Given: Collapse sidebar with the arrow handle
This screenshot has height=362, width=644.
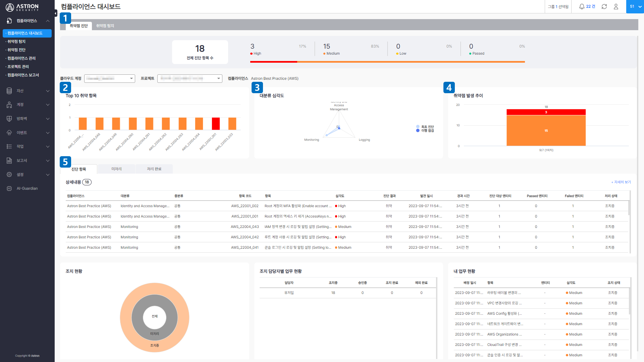Looking at the screenshot, I should point(56,13).
